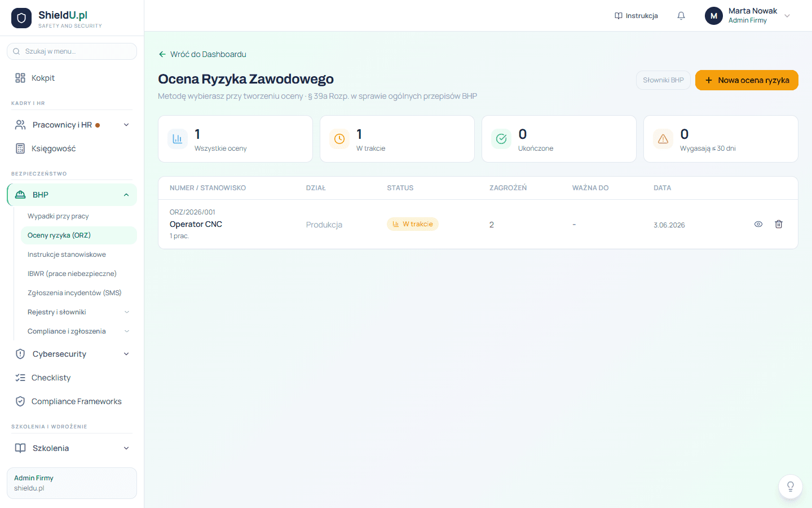Image resolution: width=812 pixels, height=508 pixels.
Task: Focus the Szukaj w menu search field
Action: point(72,51)
